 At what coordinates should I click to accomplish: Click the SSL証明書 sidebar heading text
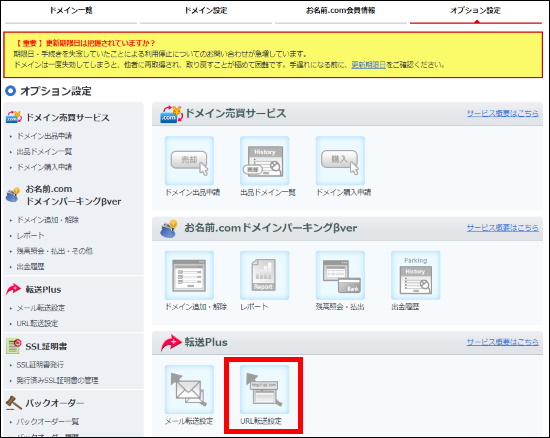point(46,346)
